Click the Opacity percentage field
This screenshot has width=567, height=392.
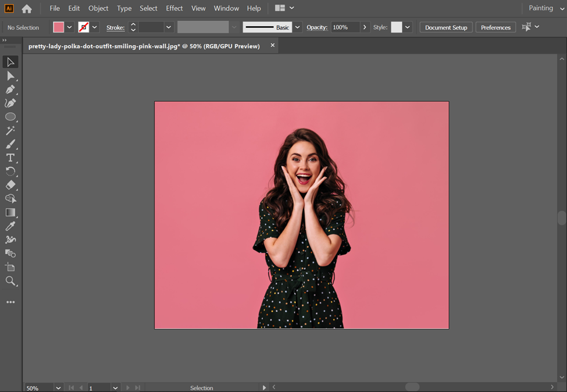coord(345,27)
